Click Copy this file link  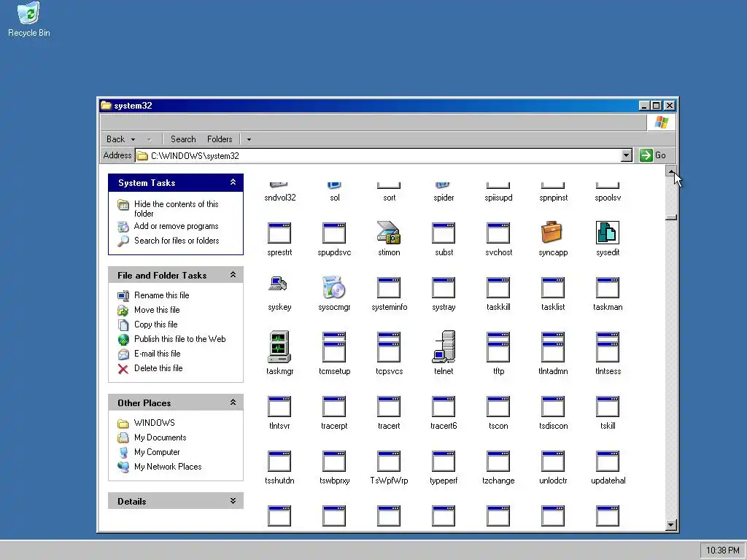[x=156, y=324]
